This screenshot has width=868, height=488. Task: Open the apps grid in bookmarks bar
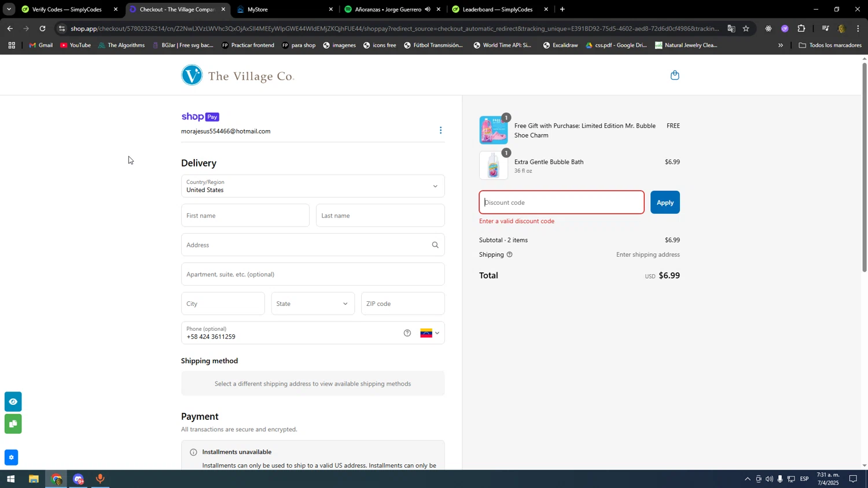pos(12,45)
